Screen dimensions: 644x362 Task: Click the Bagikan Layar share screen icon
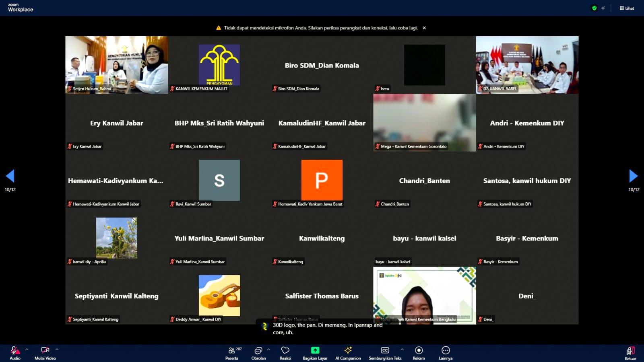(315, 351)
